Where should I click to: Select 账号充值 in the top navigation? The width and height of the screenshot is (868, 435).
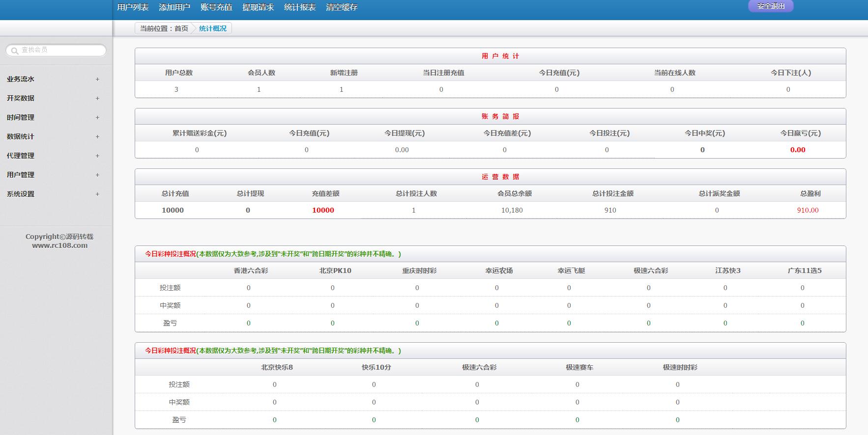(x=216, y=7)
